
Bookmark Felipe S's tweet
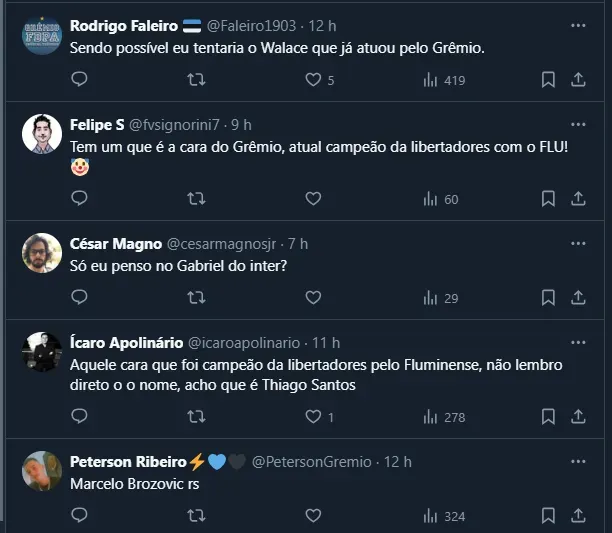[x=548, y=199]
